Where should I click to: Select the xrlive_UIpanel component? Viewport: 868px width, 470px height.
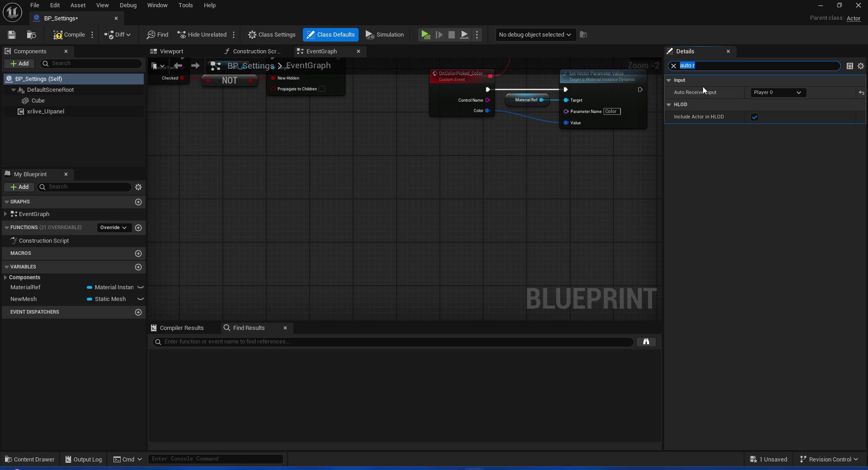tap(45, 112)
